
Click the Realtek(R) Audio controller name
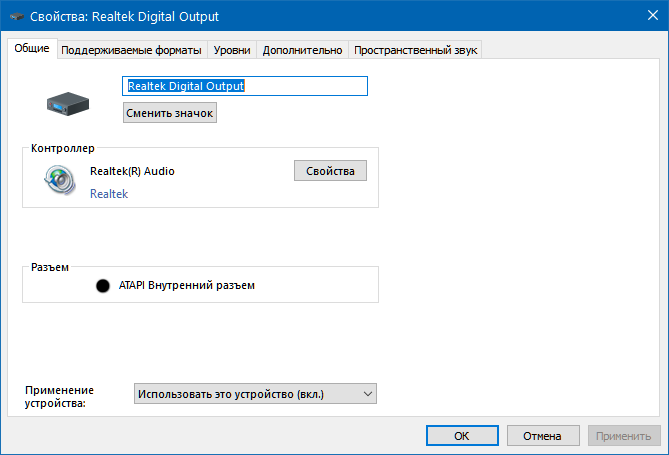click(x=132, y=171)
